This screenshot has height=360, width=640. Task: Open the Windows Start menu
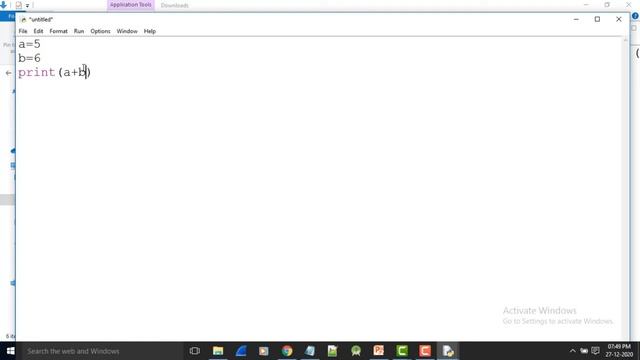pyautogui.click(x=10, y=351)
